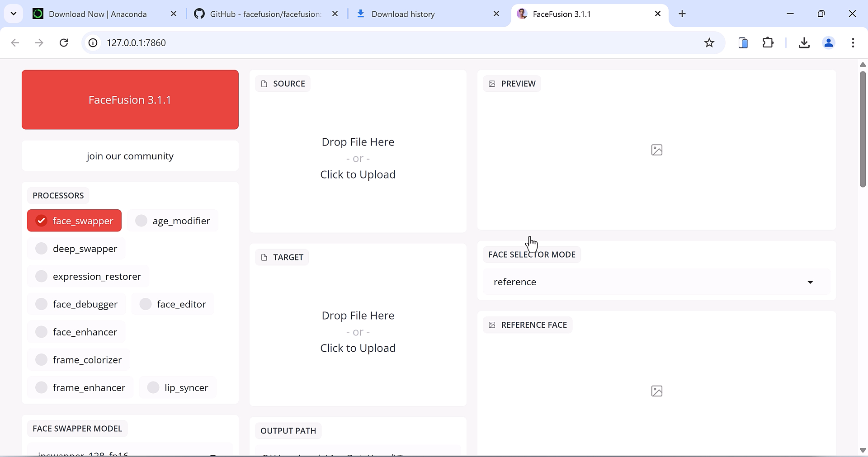868x457 pixels.
Task: Click the file icon beside the SOURCE label
Action: tap(264, 84)
